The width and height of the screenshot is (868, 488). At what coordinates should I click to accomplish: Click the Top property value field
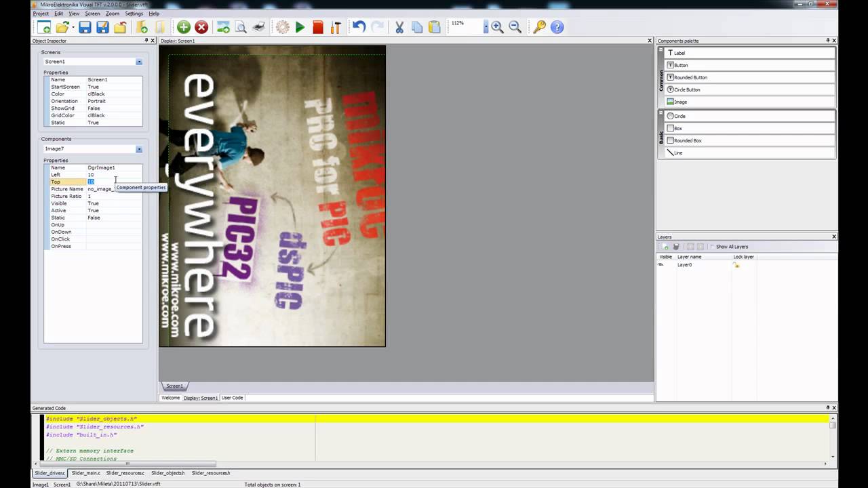[114, 182]
